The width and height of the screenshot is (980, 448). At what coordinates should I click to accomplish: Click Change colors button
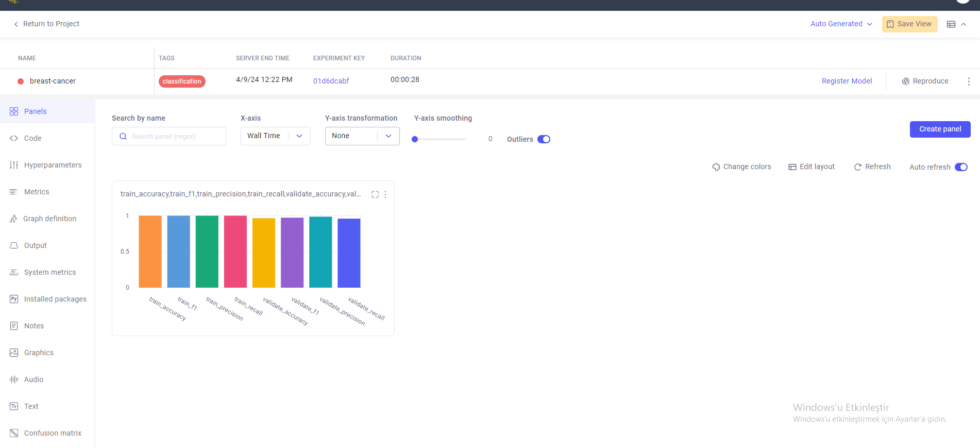pyautogui.click(x=741, y=167)
